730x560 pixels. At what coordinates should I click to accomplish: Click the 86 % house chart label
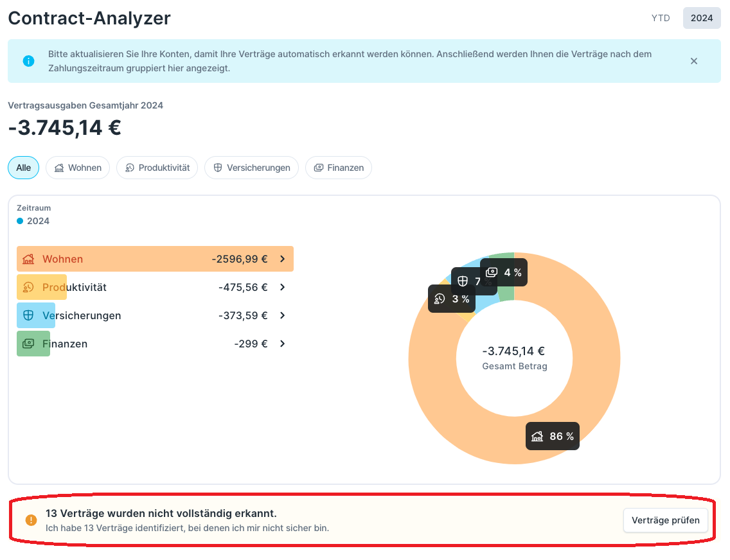coord(553,437)
